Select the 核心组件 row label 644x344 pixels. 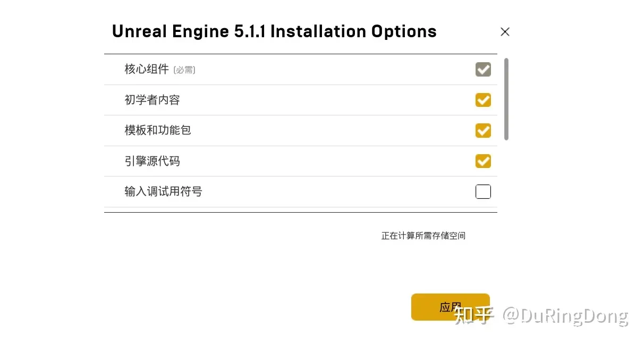147,69
